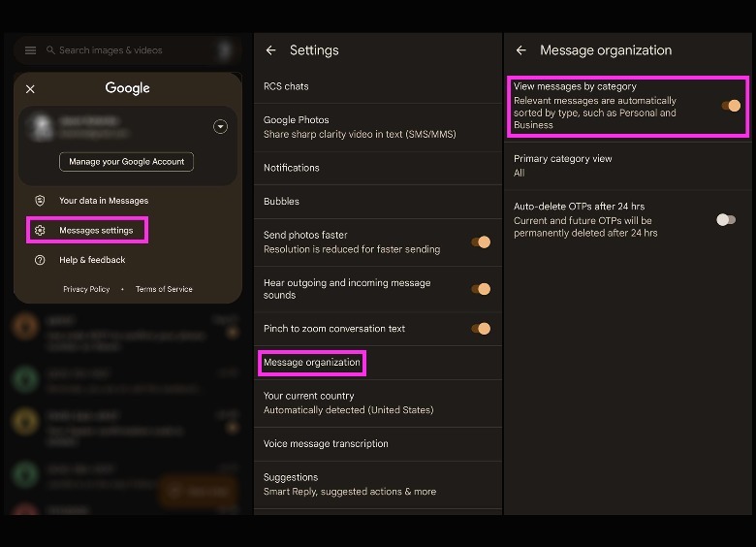The image size is (756, 547).
Task: Go back from Message organization screen
Action: tap(521, 50)
